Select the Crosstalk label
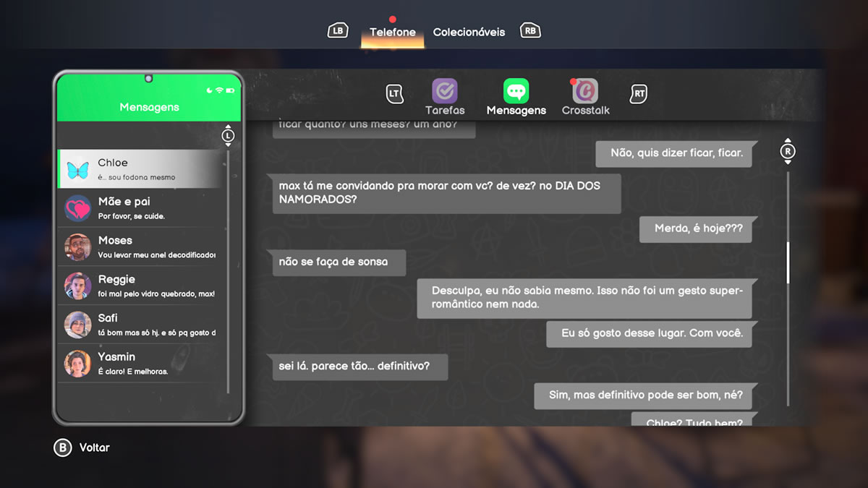Image resolution: width=868 pixels, height=488 pixels. [586, 111]
